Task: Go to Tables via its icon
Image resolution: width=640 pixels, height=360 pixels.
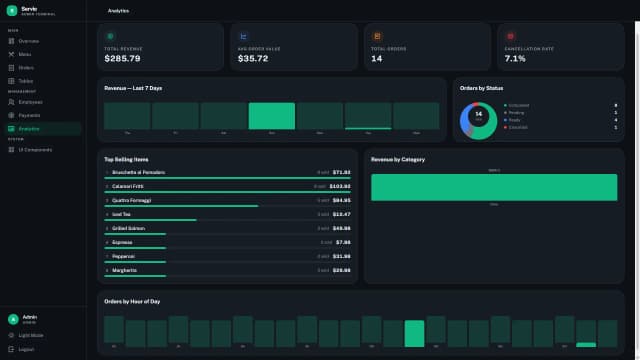Action: click(x=11, y=81)
